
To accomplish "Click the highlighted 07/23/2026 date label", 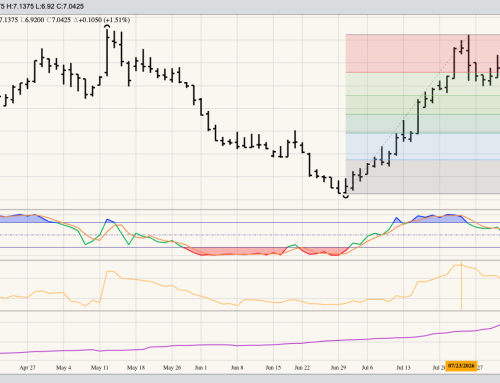I will pos(461,366).
